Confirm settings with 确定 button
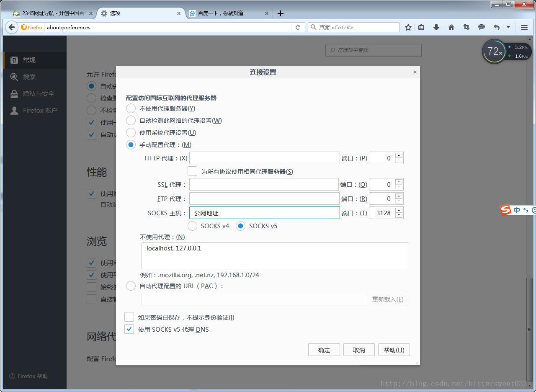 (x=324, y=350)
